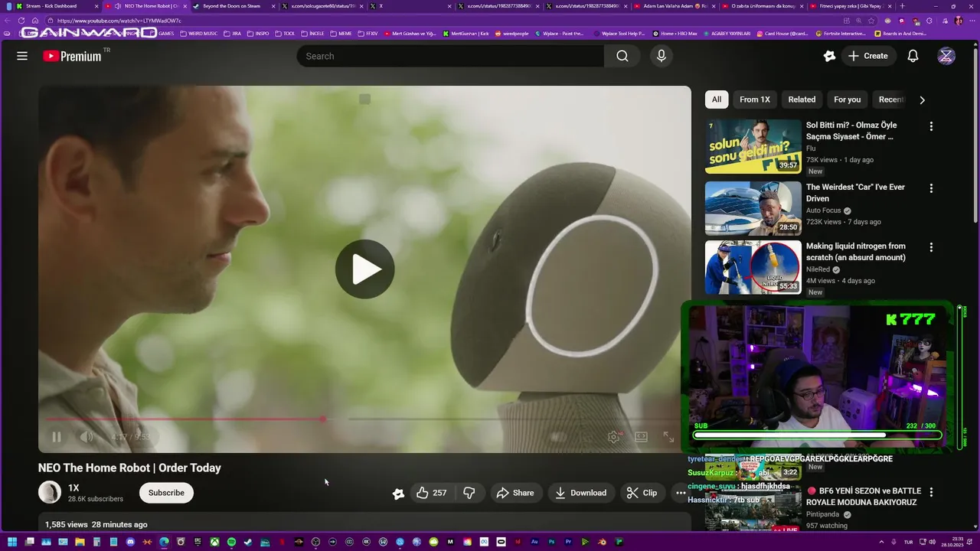Enter fullscreen on the video player
The width and height of the screenshot is (980, 551).
coord(668,437)
